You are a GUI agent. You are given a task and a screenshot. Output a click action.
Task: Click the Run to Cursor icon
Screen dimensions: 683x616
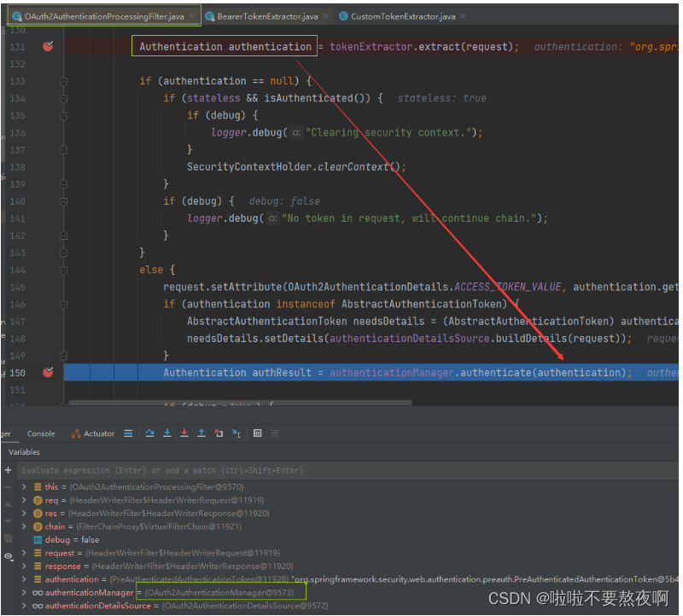234,433
